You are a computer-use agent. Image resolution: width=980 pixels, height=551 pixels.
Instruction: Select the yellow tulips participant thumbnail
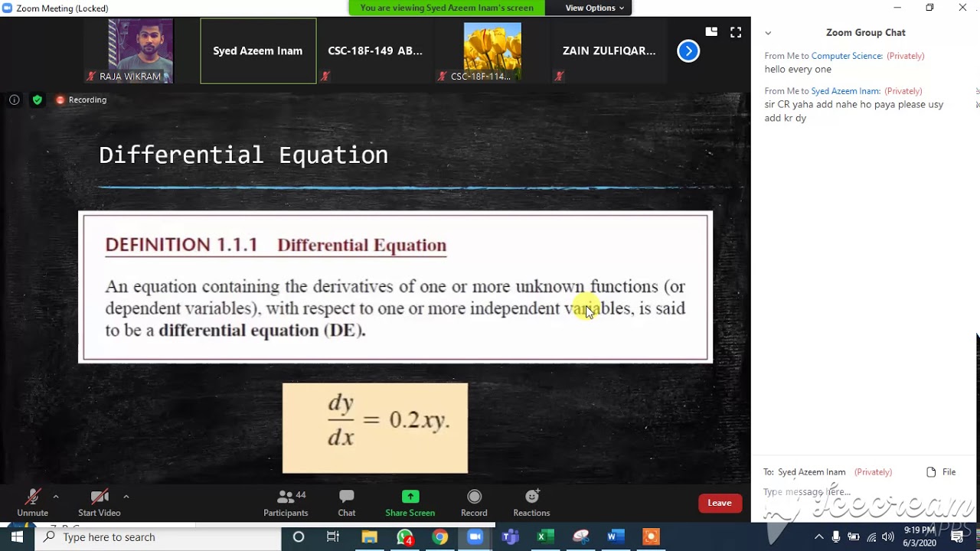(x=492, y=51)
